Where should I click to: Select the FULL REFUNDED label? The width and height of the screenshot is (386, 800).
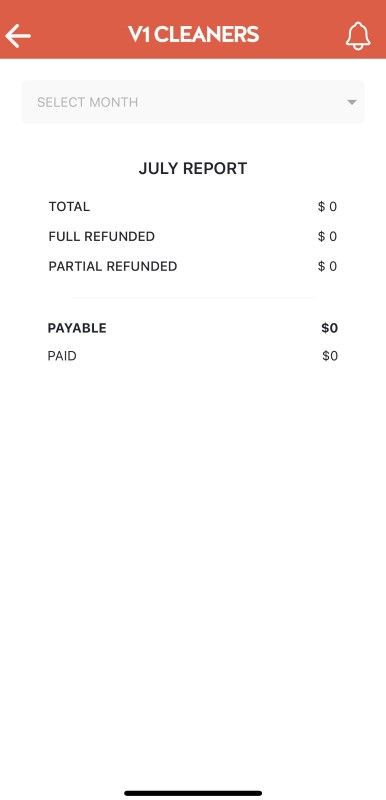click(101, 237)
